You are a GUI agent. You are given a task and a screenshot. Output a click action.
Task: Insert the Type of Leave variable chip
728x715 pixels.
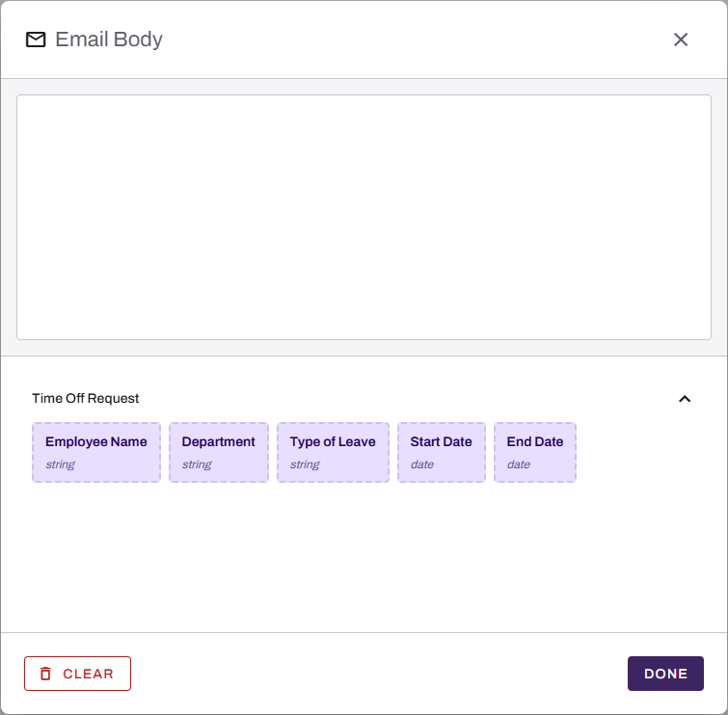pyautogui.click(x=333, y=452)
